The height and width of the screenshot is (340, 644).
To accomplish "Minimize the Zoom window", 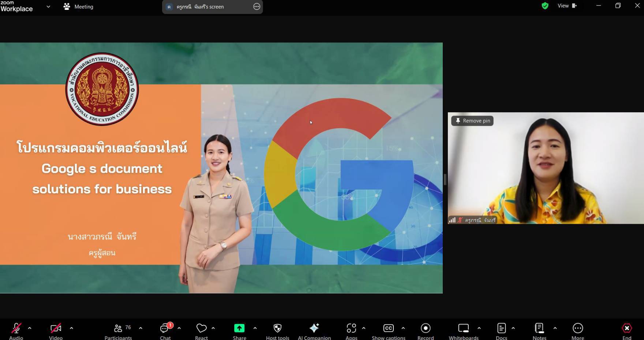I will tap(599, 5).
